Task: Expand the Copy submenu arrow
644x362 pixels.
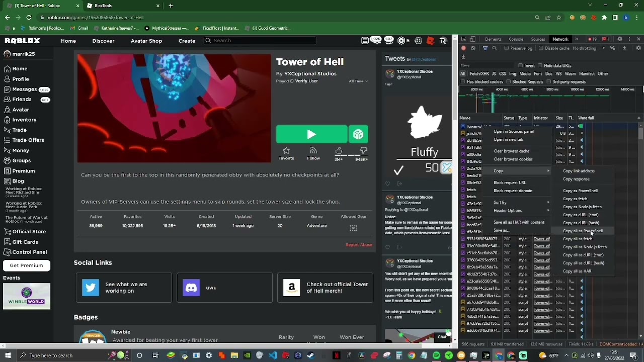Action: 548,171
